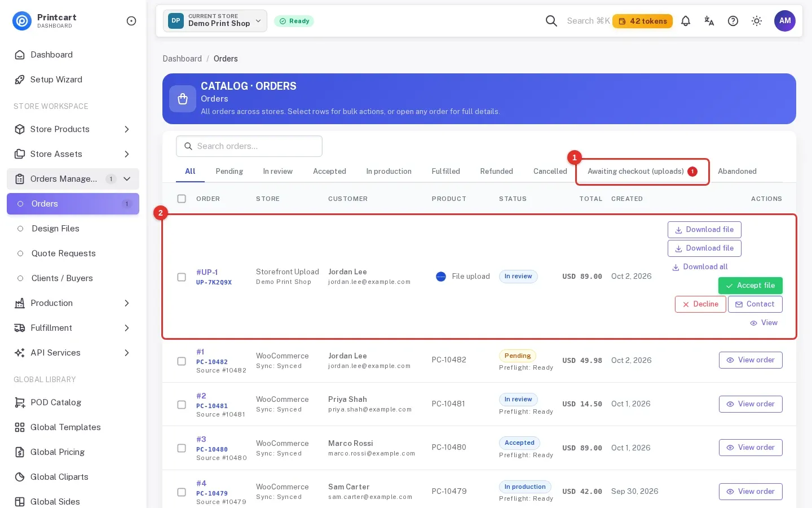This screenshot has height=508, width=812.
Task: Tick checkbox for order #UP-1
Action: pyautogui.click(x=182, y=277)
